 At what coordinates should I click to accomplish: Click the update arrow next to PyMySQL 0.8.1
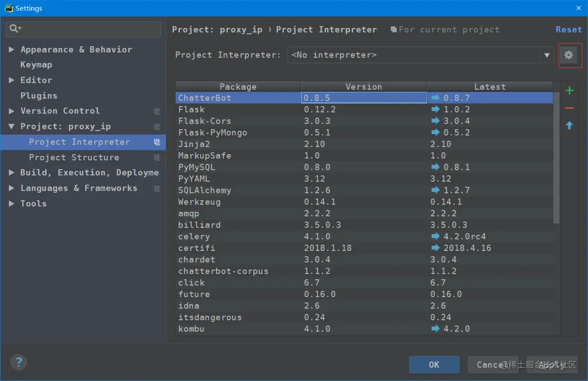tap(435, 167)
